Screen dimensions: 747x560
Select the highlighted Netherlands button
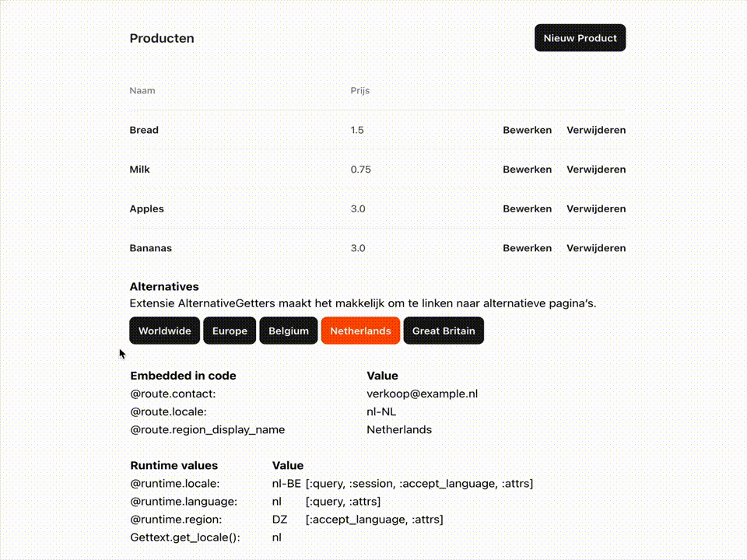[360, 331]
